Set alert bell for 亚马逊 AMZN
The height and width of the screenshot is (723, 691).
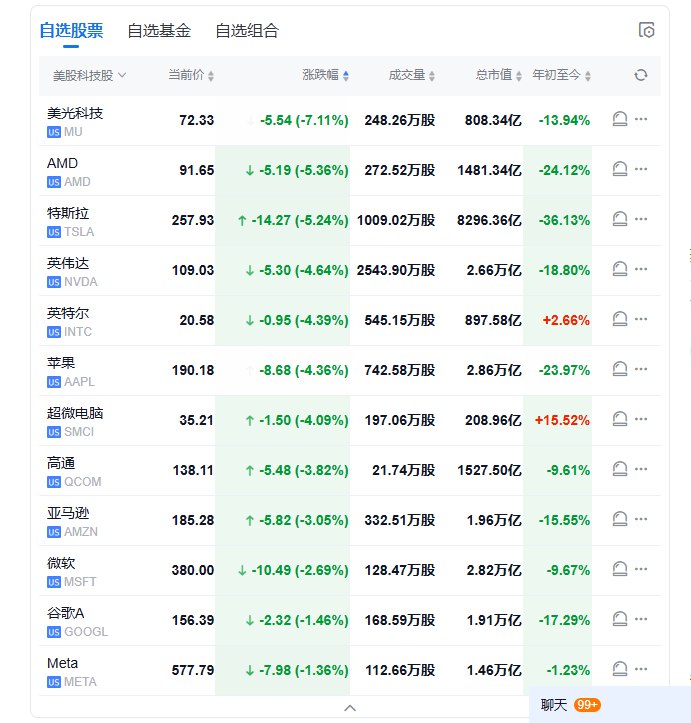point(620,519)
